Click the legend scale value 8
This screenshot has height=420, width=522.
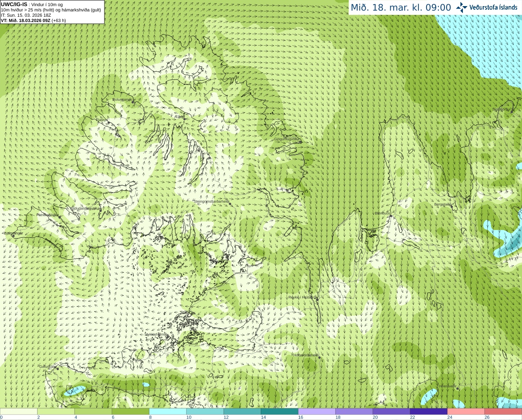pos(150,418)
